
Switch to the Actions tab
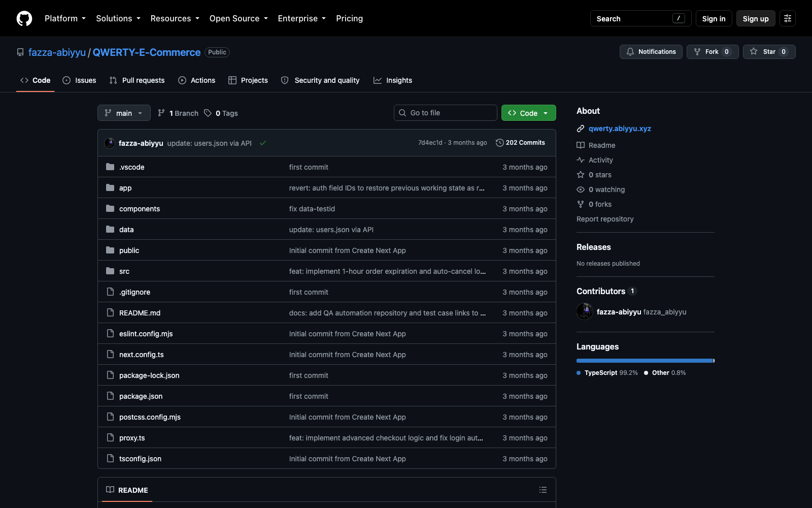197,80
